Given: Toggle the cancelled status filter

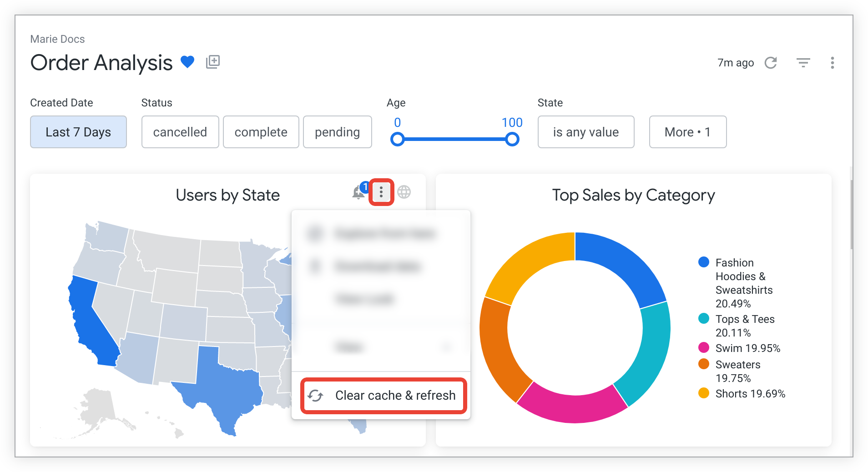Looking at the screenshot, I should click(x=180, y=132).
